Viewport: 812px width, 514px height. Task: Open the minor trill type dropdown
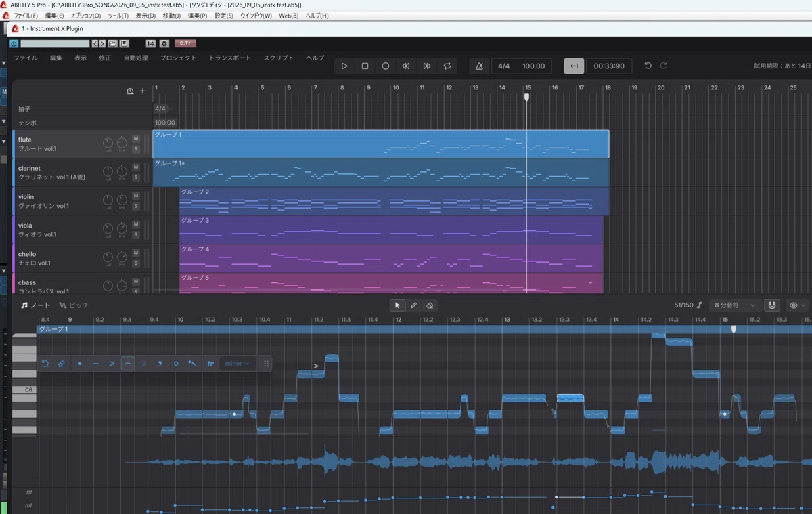(238, 364)
